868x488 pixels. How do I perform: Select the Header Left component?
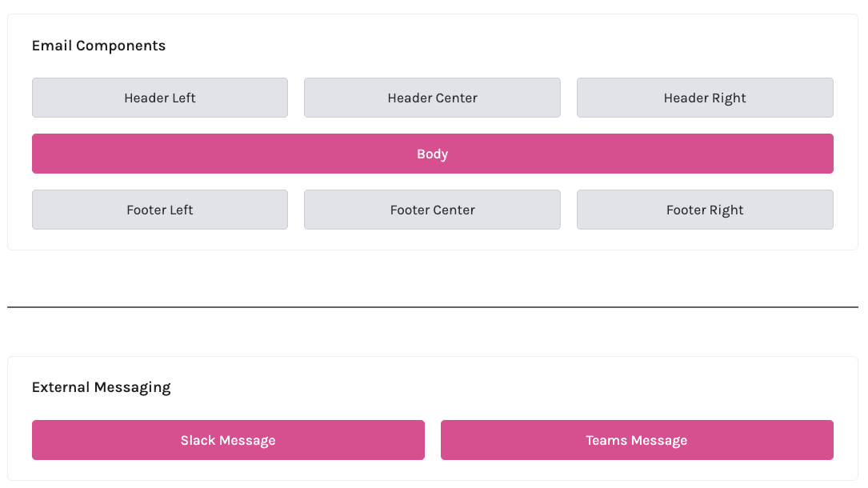pyautogui.click(x=160, y=98)
